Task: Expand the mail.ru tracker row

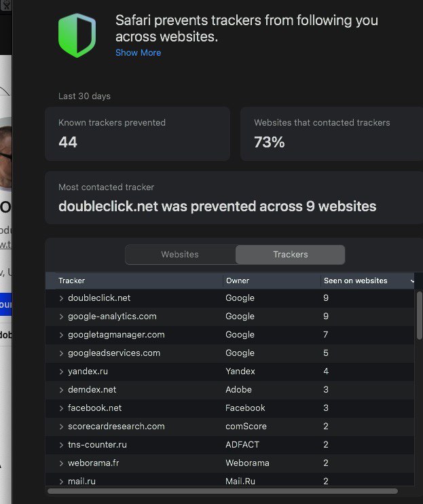Action: coord(61,482)
